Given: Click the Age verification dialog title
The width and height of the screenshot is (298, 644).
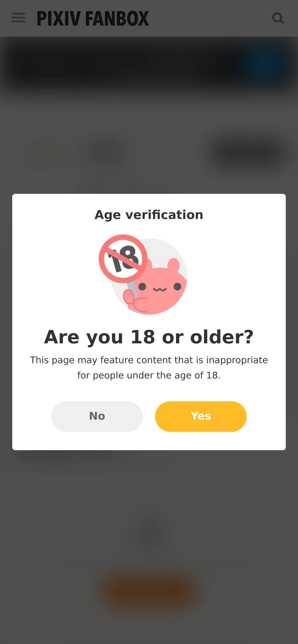Looking at the screenshot, I should click(x=149, y=215).
